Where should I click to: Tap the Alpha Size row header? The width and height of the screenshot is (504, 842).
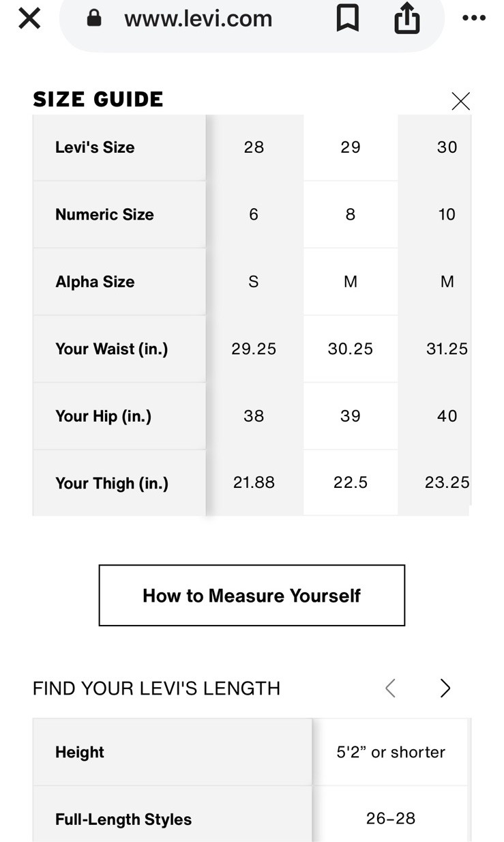[x=119, y=282]
